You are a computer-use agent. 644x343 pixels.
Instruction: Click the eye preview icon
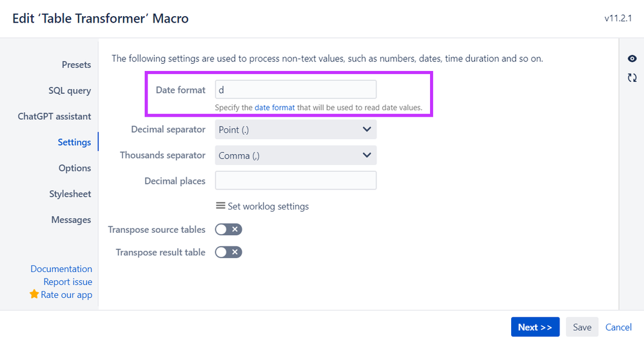point(632,59)
